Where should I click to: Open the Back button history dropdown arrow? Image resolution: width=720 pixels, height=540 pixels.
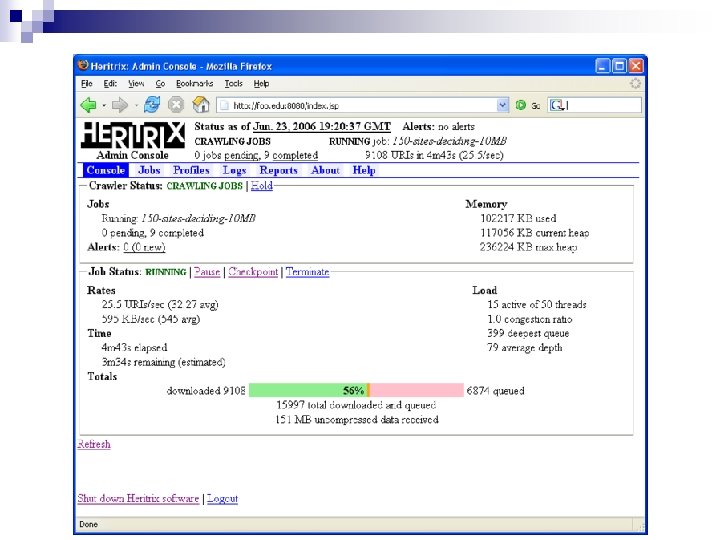point(104,106)
